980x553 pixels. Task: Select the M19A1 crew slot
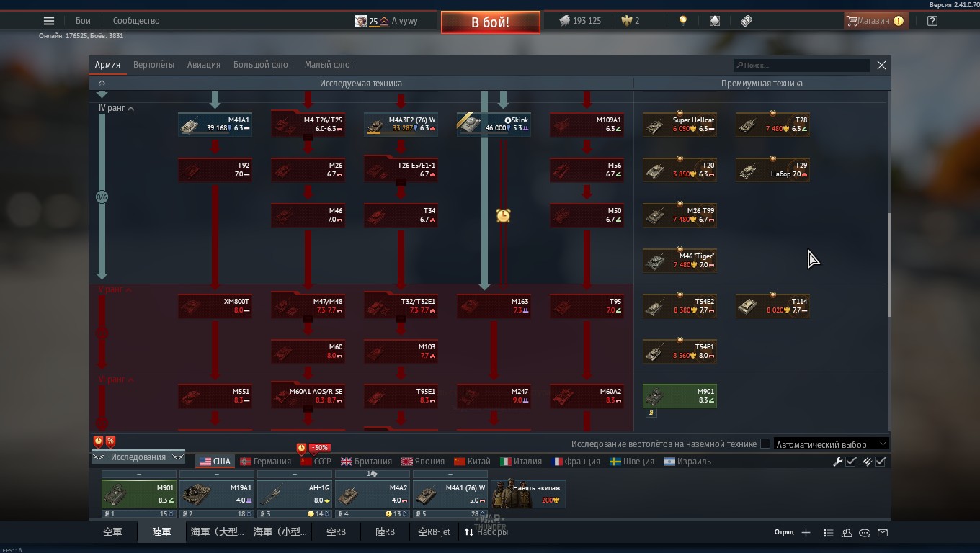click(x=217, y=495)
